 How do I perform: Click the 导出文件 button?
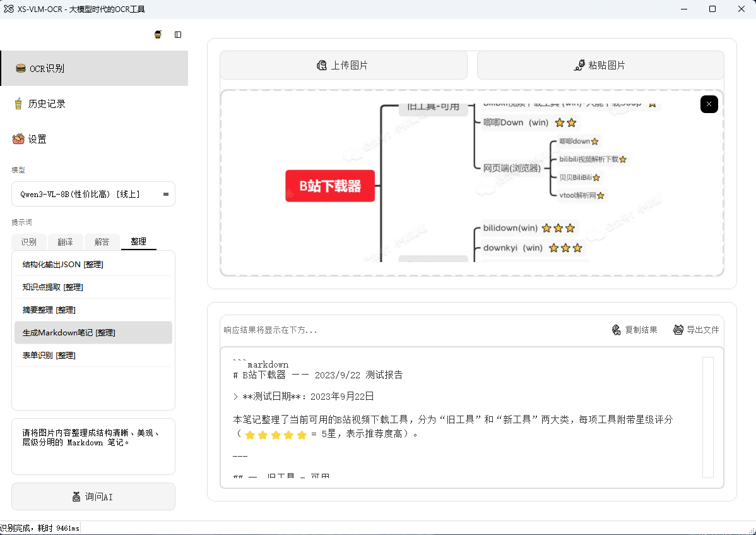tap(696, 330)
